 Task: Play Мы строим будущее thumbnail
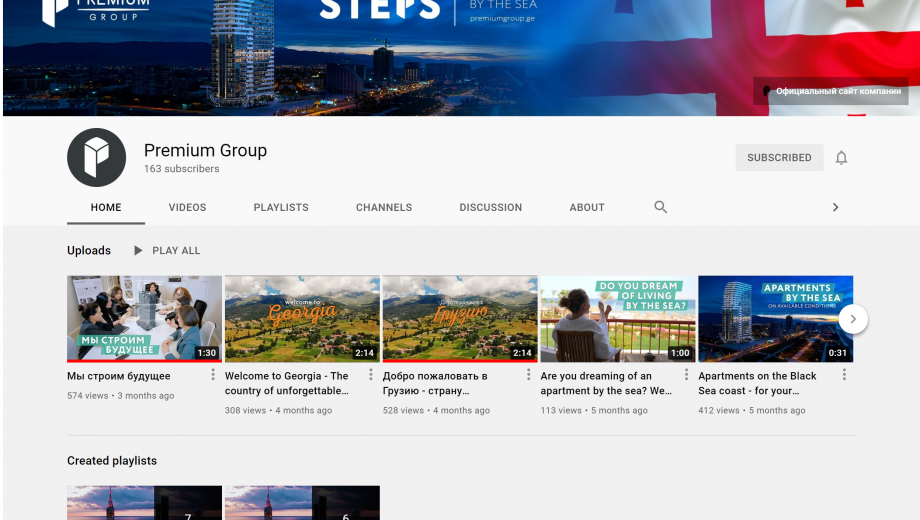pyautogui.click(x=144, y=319)
